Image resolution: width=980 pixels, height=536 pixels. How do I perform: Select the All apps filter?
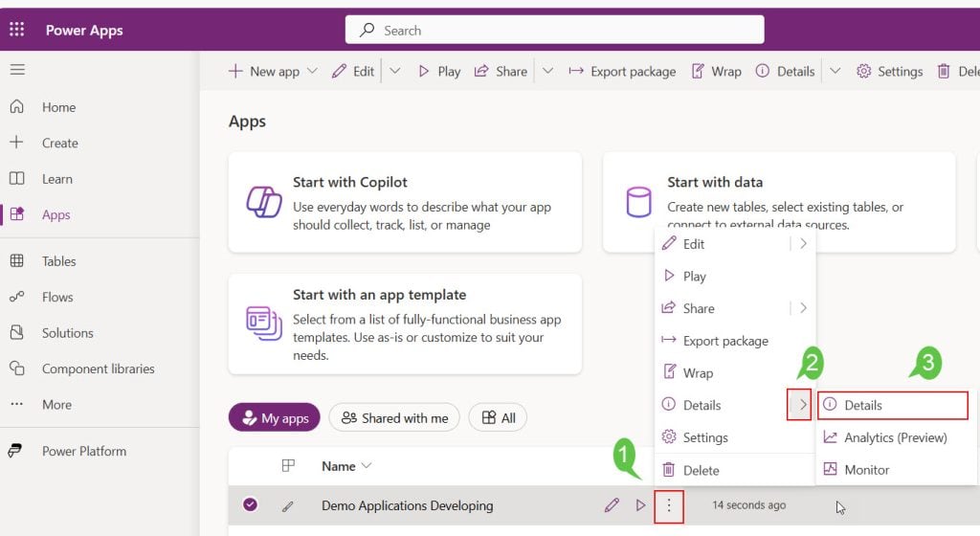tap(498, 417)
